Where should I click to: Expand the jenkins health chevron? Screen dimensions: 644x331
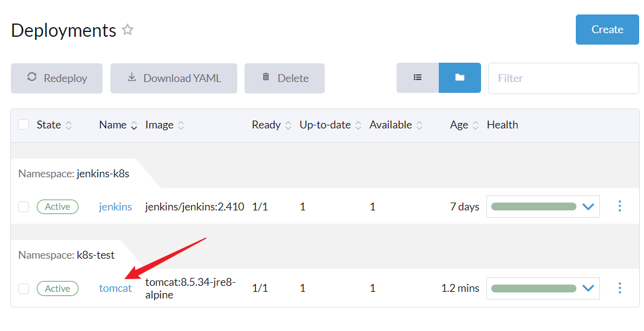pos(588,207)
